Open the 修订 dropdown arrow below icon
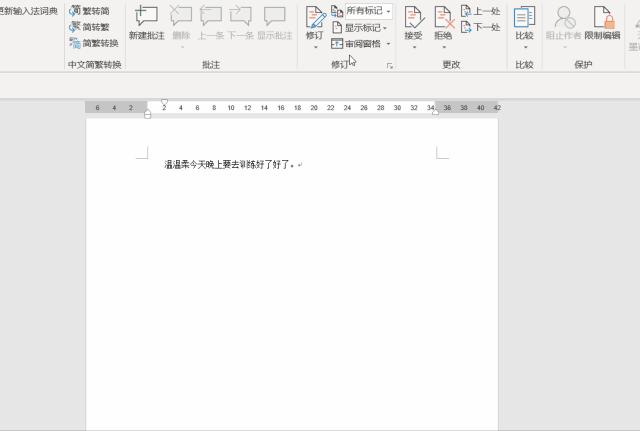640x431 pixels. click(316, 47)
